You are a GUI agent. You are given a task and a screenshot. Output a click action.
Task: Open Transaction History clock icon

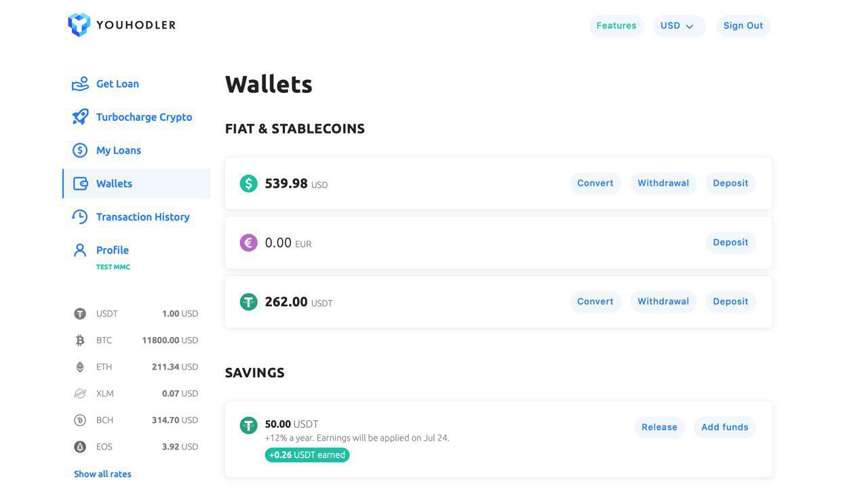point(80,217)
